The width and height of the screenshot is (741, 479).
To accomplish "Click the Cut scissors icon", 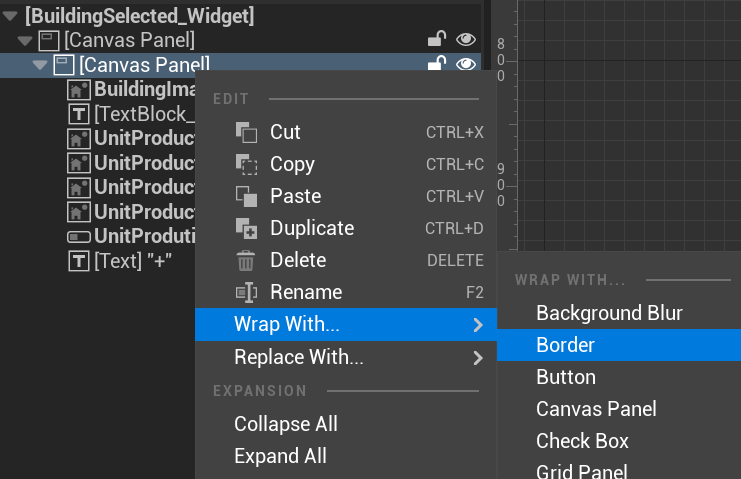I will click(x=246, y=132).
